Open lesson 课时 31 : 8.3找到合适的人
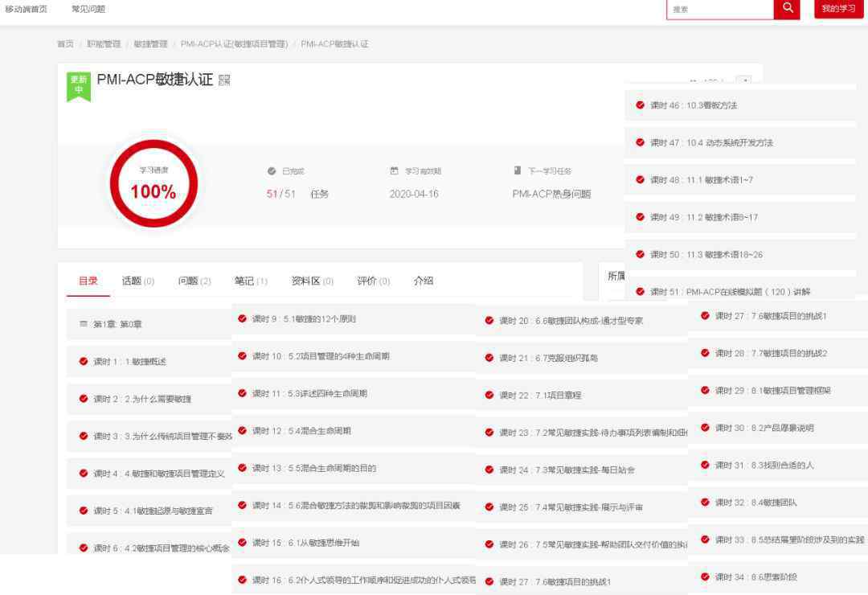868x595 pixels. pyautogui.click(x=778, y=466)
